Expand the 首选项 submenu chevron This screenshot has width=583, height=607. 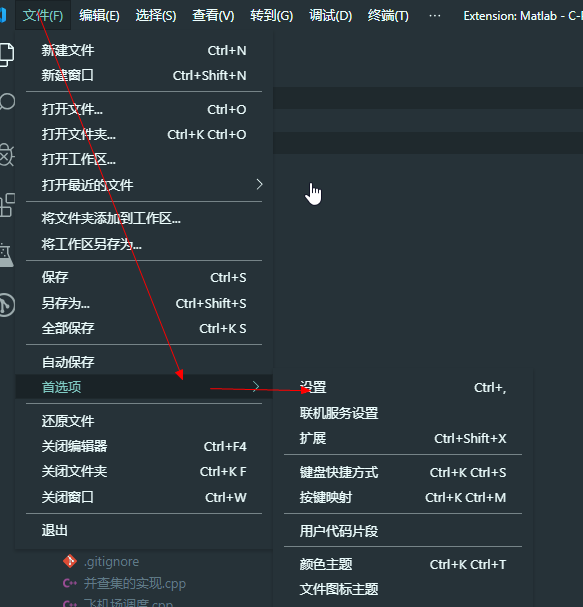click(x=255, y=386)
